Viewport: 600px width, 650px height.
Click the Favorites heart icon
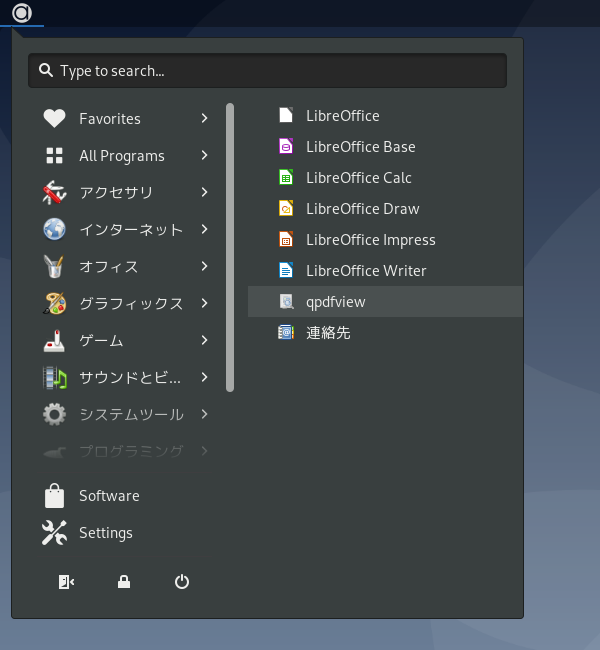[54, 119]
